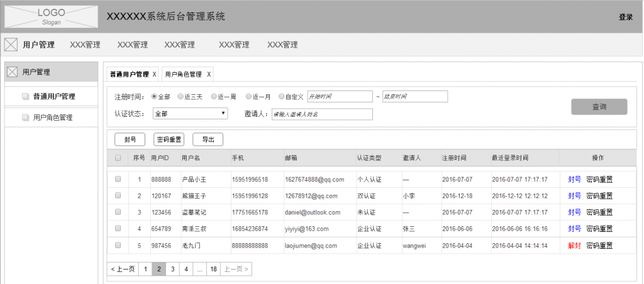The width and height of the screenshot is (644, 284).
Task: Click the 邀请人 name input field
Action: coord(321,114)
